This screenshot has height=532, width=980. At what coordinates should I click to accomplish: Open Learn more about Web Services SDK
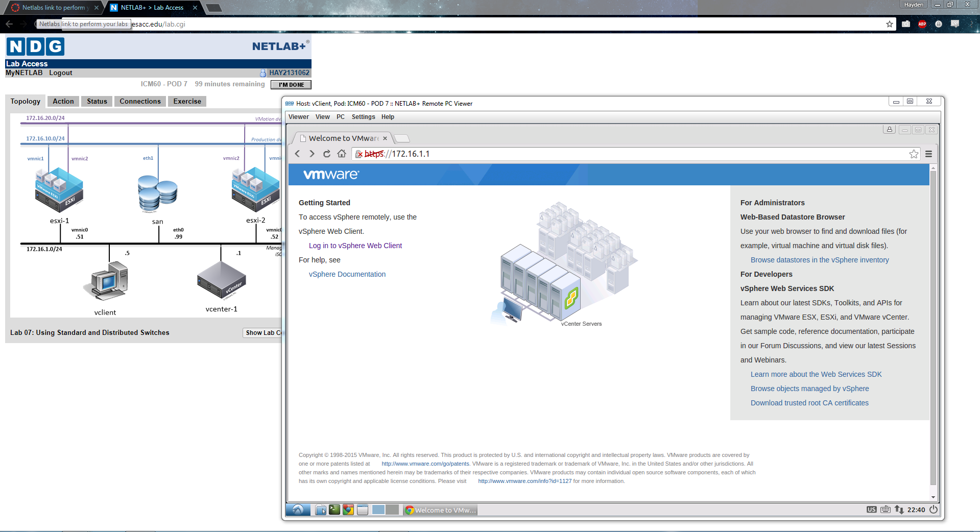[x=816, y=374]
